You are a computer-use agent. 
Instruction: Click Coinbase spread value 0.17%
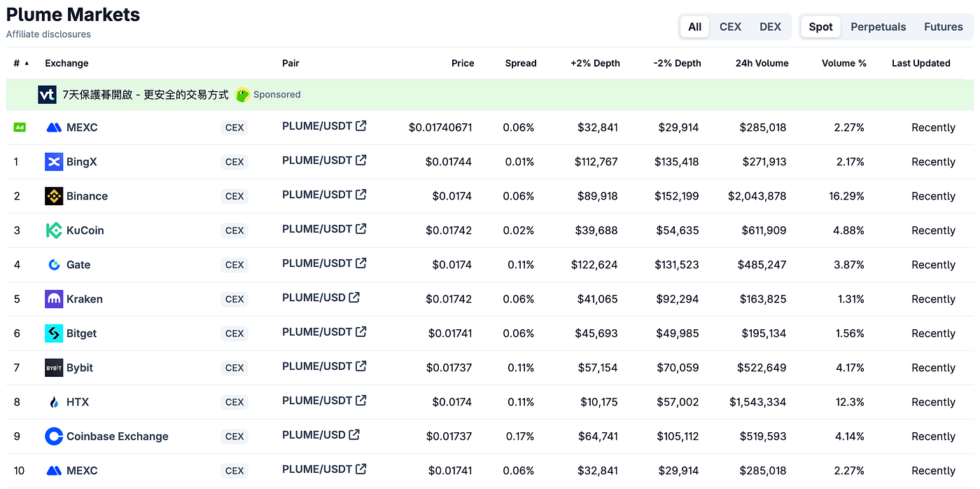tap(519, 436)
